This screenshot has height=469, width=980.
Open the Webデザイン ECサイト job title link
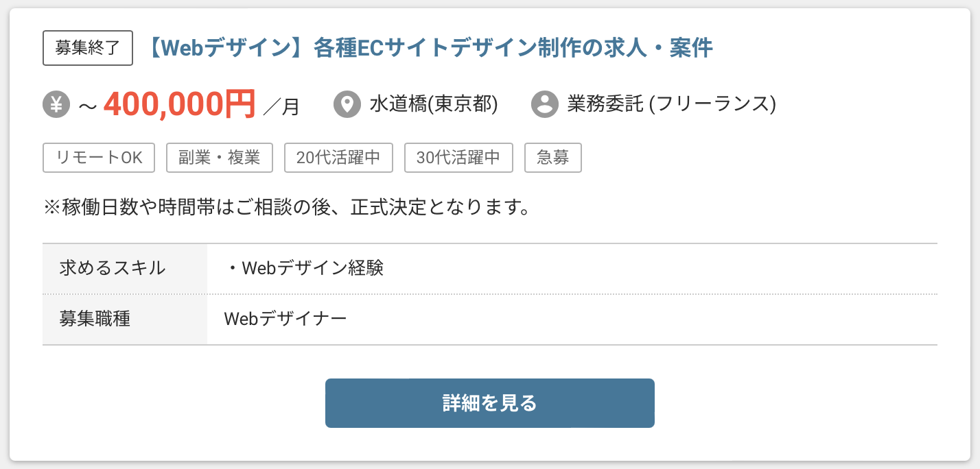[430, 48]
